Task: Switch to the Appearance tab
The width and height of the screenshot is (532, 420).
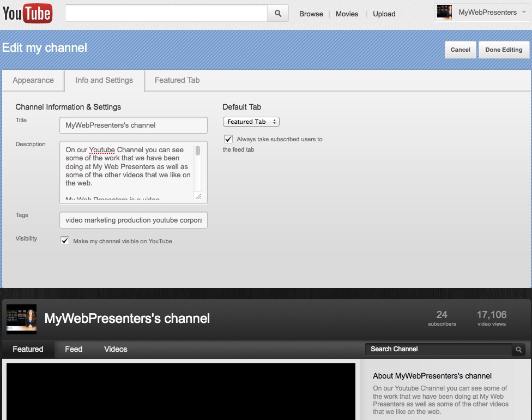Action: 33,80
